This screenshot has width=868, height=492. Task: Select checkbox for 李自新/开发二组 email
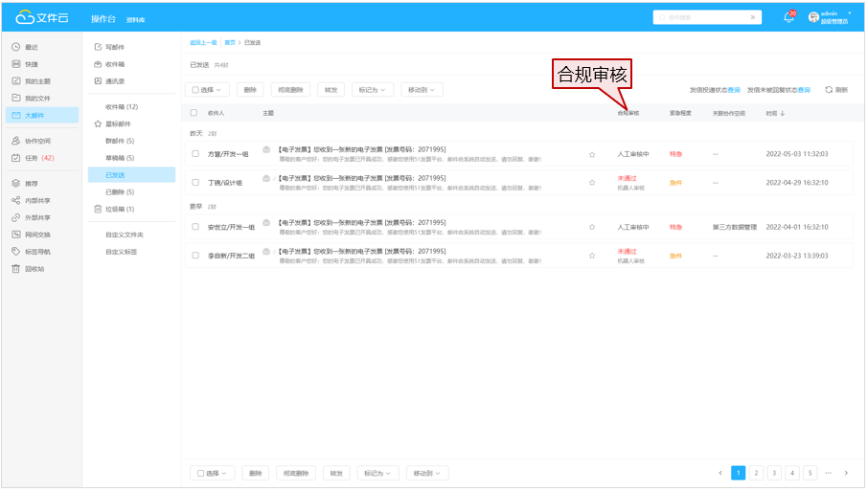click(195, 257)
